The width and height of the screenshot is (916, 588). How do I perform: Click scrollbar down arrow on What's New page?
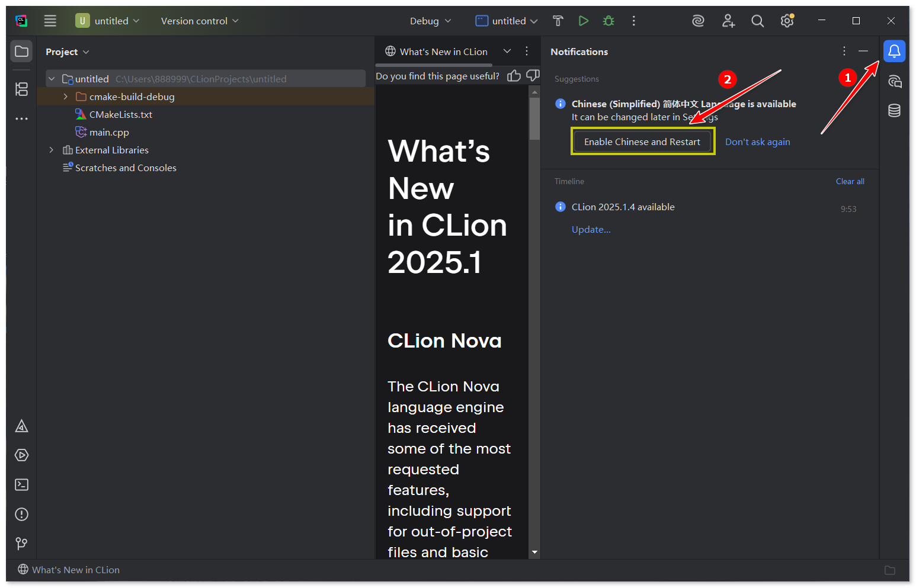point(534,552)
